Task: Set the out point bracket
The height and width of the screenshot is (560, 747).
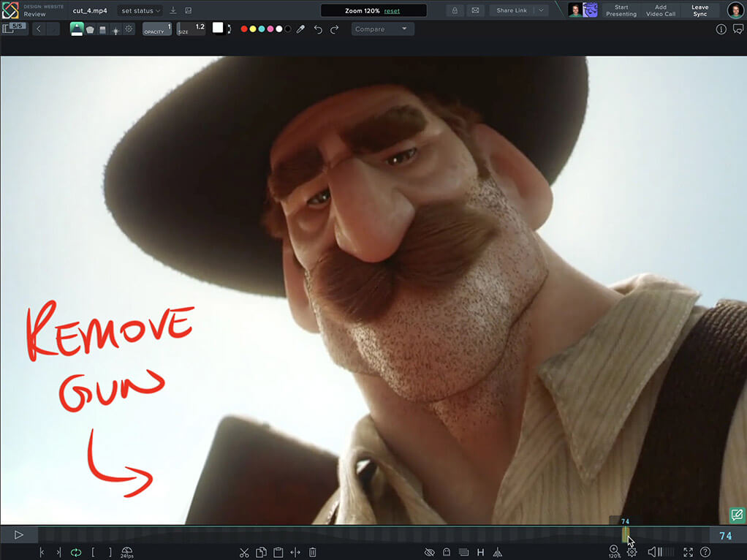Action: 110,553
